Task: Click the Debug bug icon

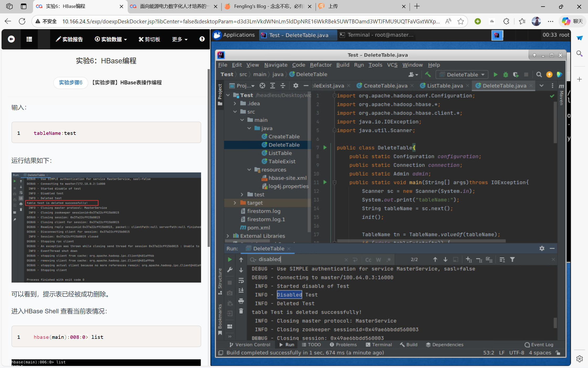Action: click(506, 75)
